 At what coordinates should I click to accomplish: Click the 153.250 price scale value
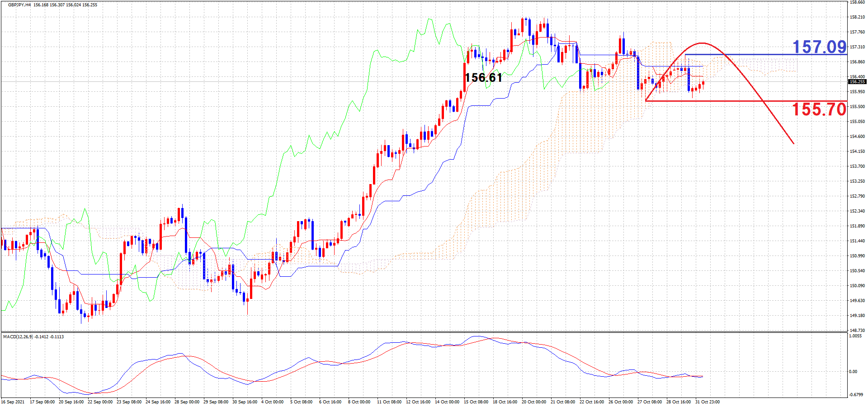pyautogui.click(x=857, y=181)
